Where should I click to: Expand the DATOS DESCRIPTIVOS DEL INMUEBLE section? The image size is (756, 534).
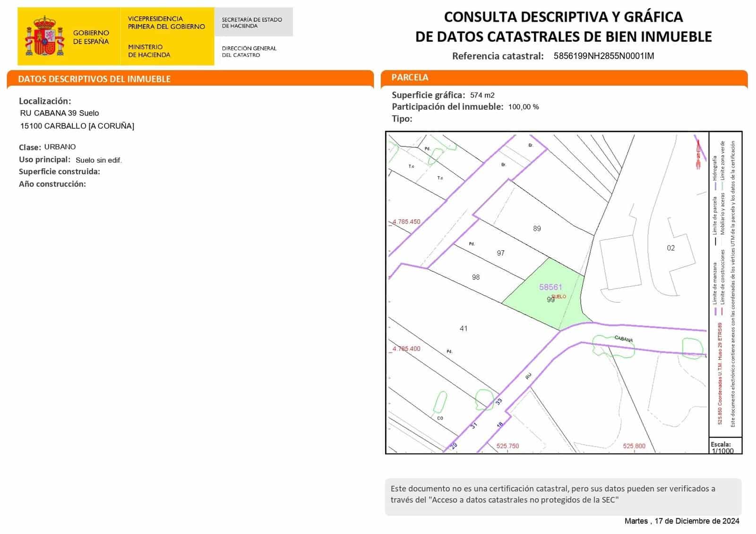click(x=94, y=79)
